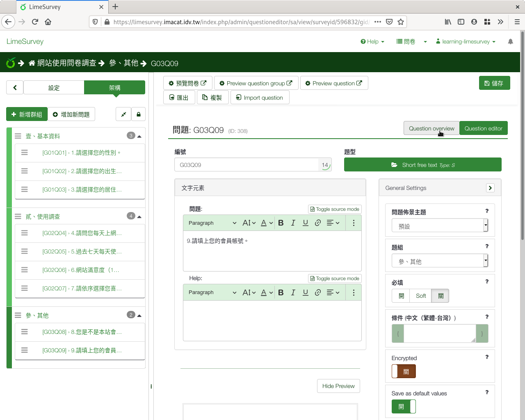525x420 pixels.
Task: Switch to Question editor tab
Action: click(483, 128)
